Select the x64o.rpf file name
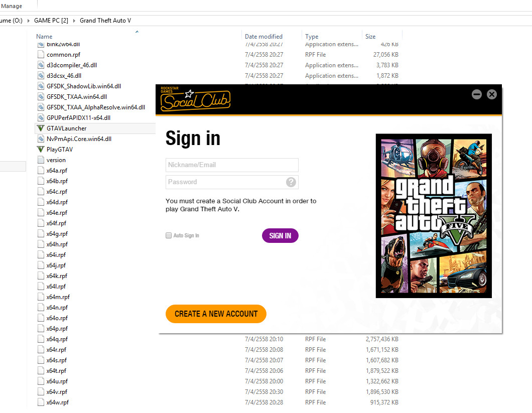The height and width of the screenshot is (413, 532). pos(57,318)
